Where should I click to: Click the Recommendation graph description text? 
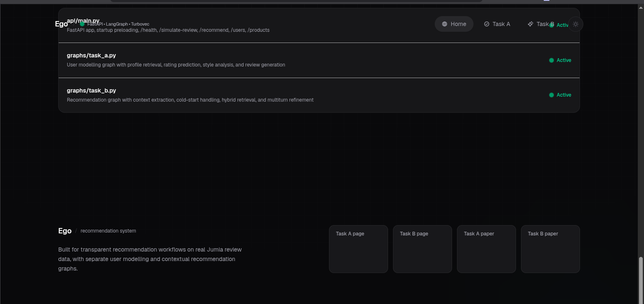click(190, 100)
